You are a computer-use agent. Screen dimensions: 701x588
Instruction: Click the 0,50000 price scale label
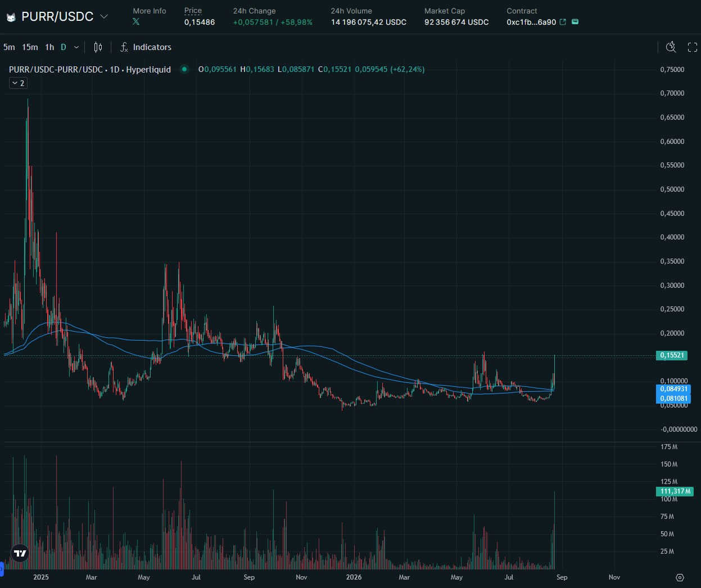click(x=672, y=189)
